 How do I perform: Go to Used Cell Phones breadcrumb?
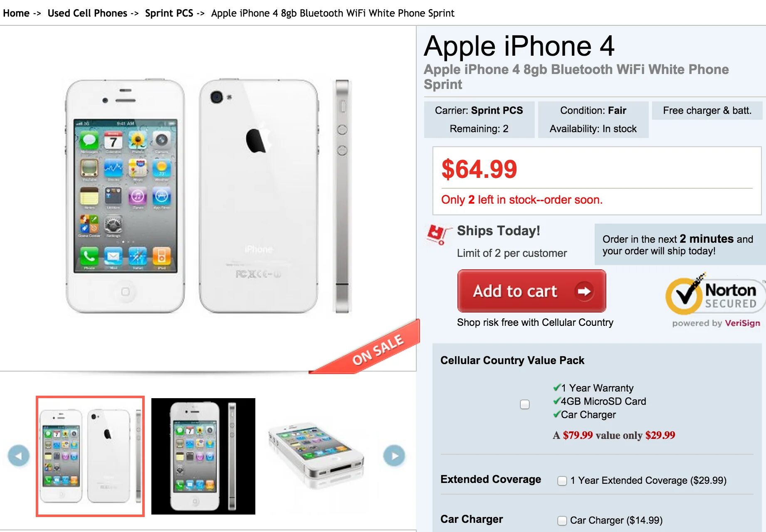tap(87, 13)
